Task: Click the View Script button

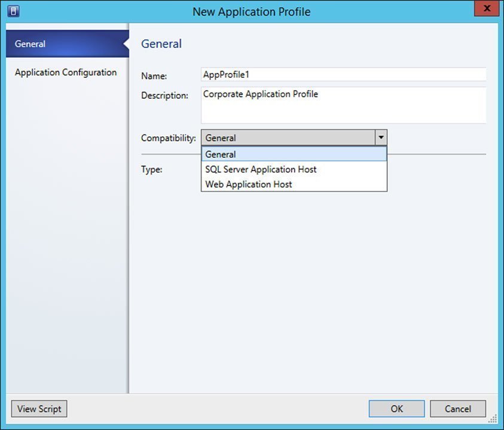Action: coord(39,409)
